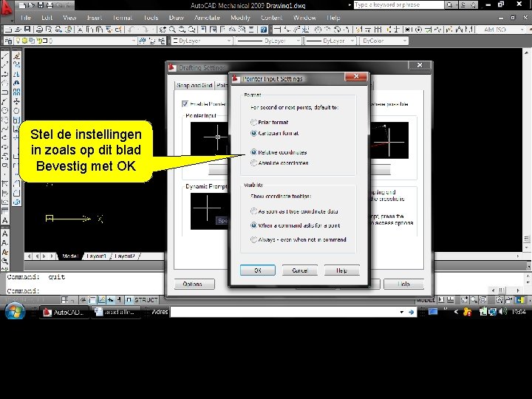Close the Pointer Input Settings dialog
The image size is (532, 399).
(356, 77)
